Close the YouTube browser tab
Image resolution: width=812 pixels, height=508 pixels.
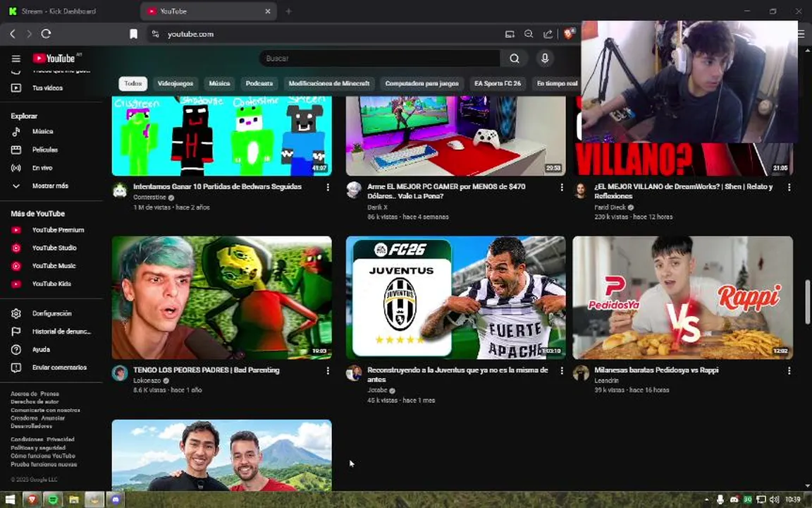click(x=268, y=11)
